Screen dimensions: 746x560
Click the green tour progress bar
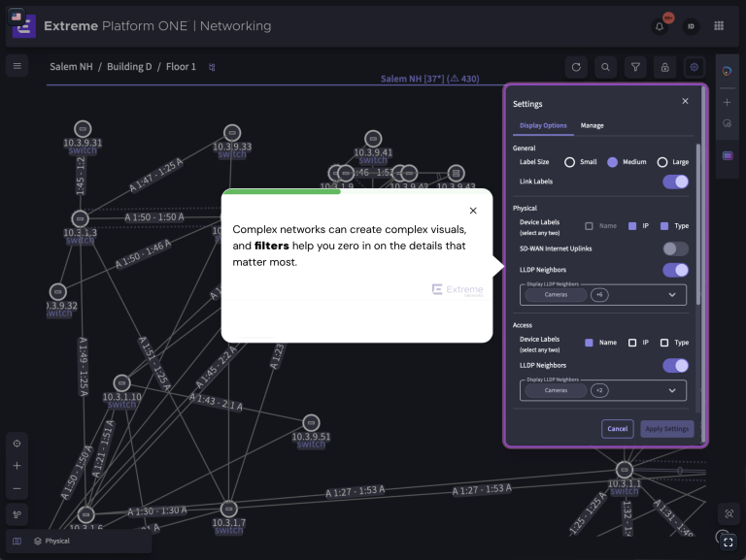[282, 191]
